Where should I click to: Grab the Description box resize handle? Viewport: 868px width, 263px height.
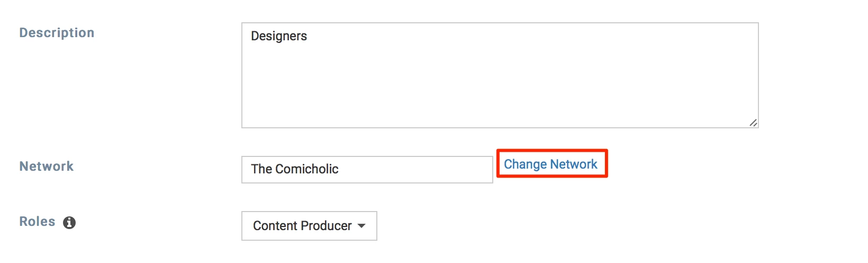pyautogui.click(x=753, y=122)
